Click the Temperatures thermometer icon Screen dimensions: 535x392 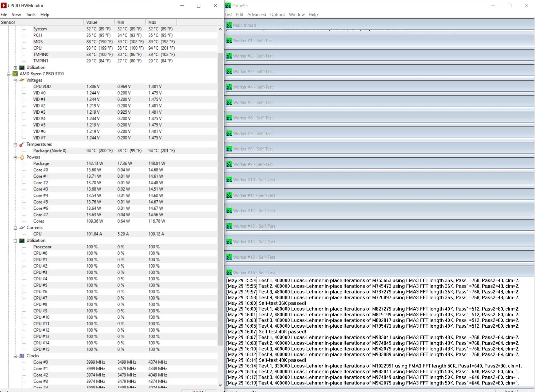(22, 144)
